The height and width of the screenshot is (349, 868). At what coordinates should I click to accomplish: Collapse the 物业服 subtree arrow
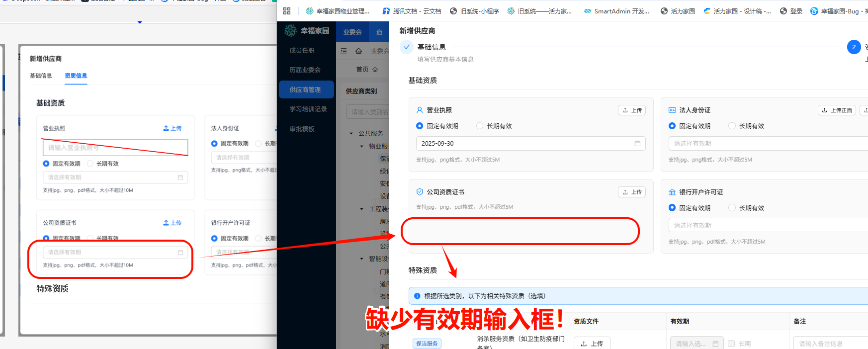[361, 146]
